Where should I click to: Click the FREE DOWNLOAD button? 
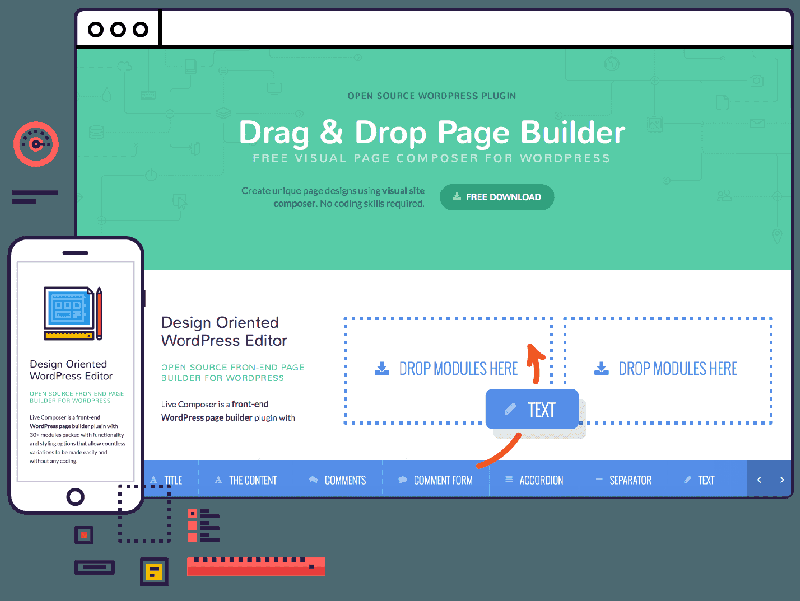click(497, 197)
